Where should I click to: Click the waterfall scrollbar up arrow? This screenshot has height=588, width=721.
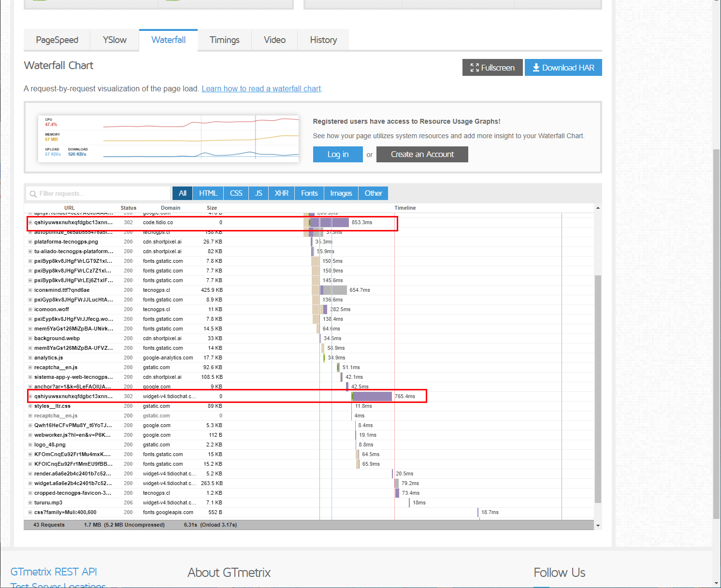point(598,208)
